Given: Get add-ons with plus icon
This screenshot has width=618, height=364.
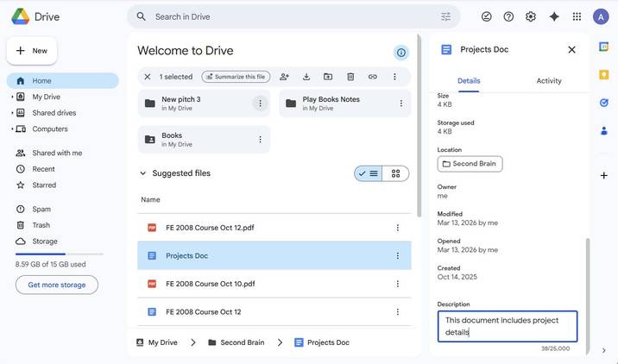Looking at the screenshot, I should tap(603, 175).
